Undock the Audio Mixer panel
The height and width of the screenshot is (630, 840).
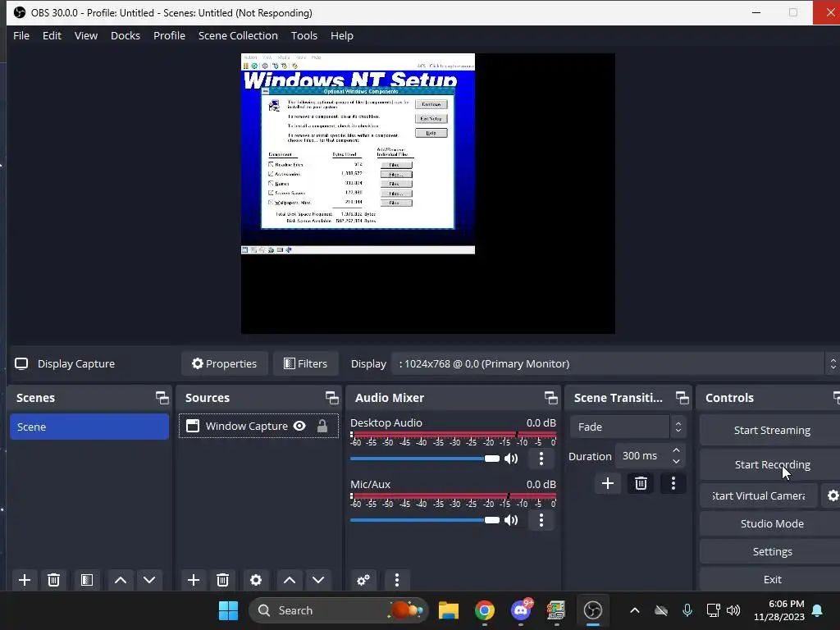(550, 398)
